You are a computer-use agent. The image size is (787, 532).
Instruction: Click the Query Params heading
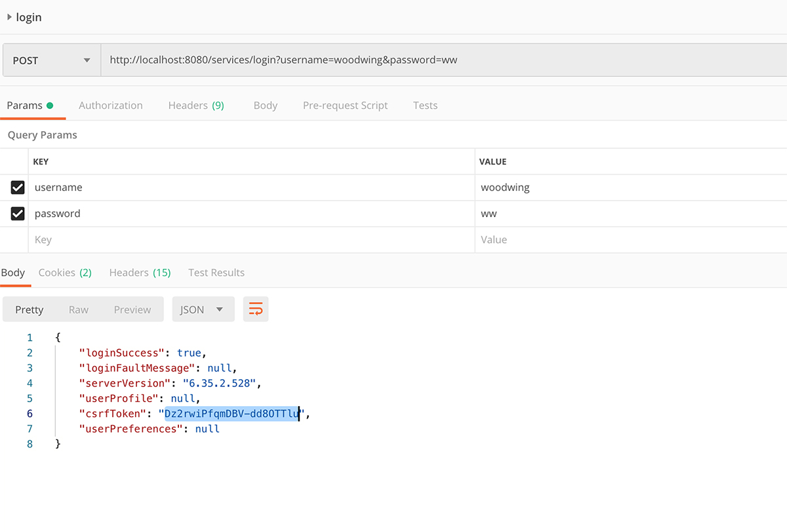tap(43, 135)
